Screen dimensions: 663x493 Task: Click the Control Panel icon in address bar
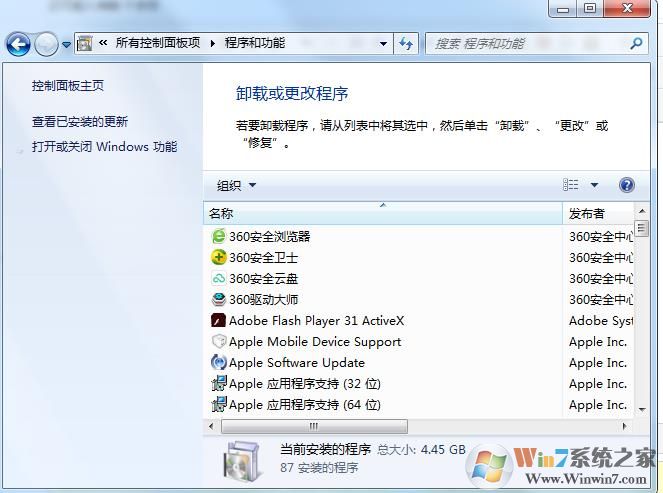tap(85, 43)
